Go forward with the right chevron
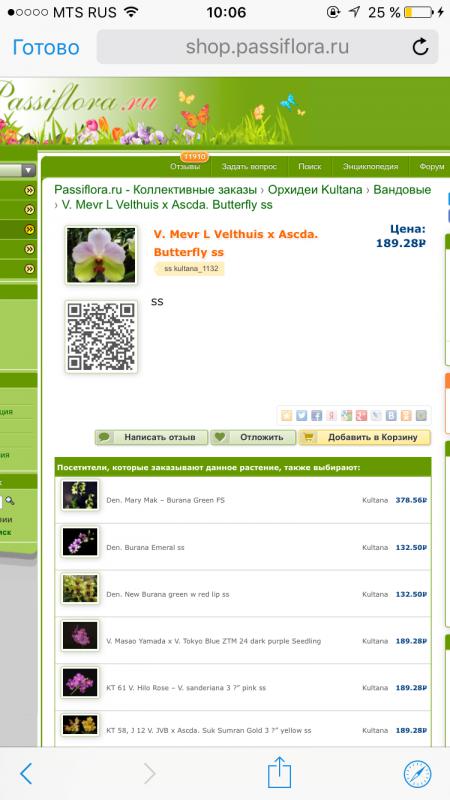Screen dimensions: 450x800 coord(149,774)
